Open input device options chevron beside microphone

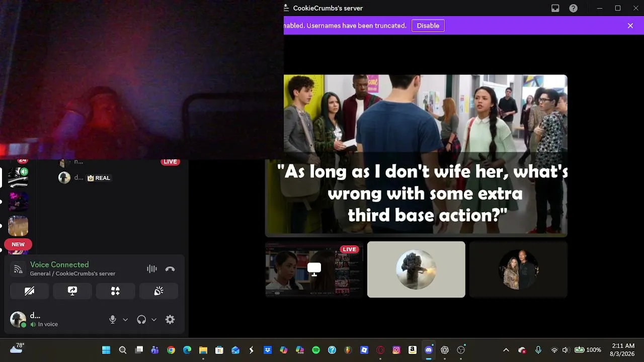coord(125,320)
